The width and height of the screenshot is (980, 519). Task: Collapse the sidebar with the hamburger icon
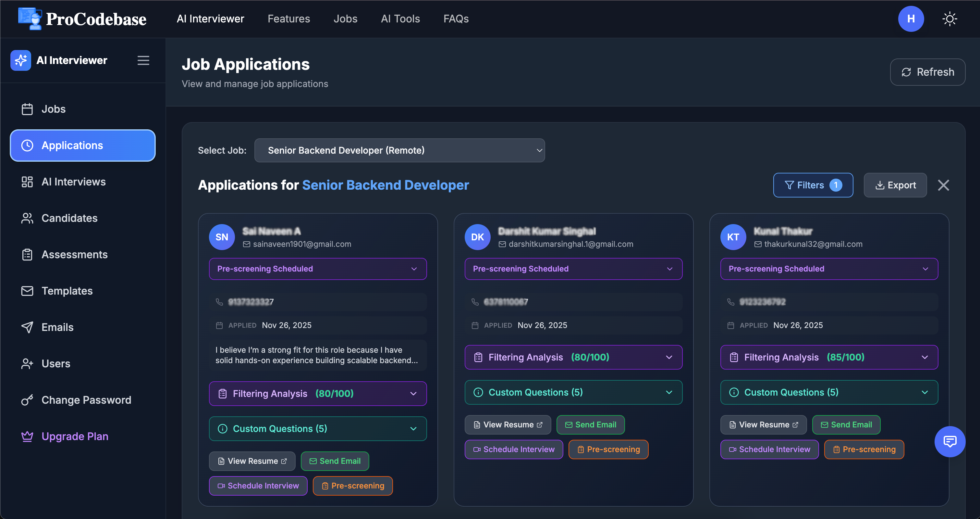pyautogui.click(x=143, y=60)
